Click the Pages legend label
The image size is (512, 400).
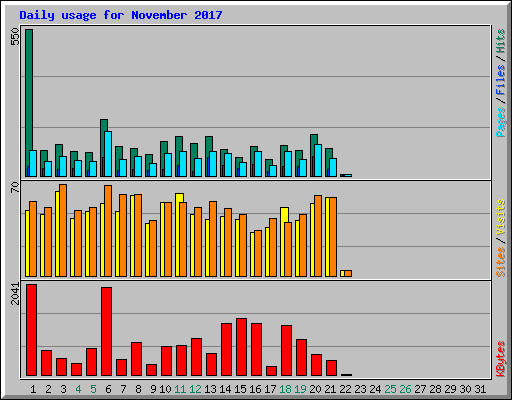(x=500, y=122)
